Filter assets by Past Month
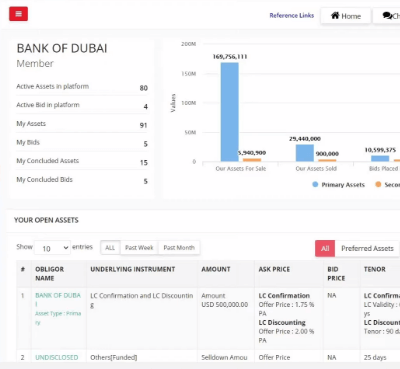This screenshot has width=400, height=369. [x=179, y=248]
